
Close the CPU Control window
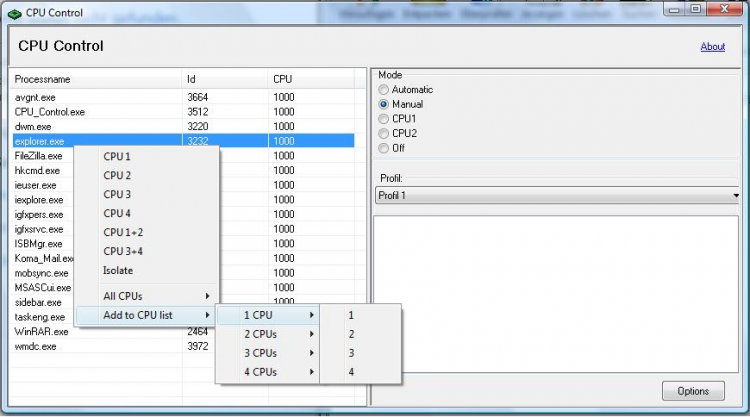pyautogui.click(x=724, y=9)
